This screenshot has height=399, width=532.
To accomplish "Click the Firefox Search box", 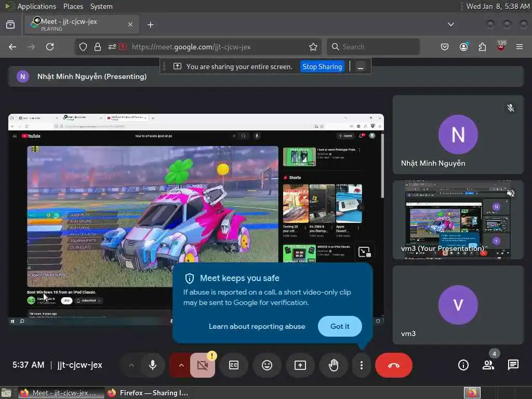I will 373,47.
